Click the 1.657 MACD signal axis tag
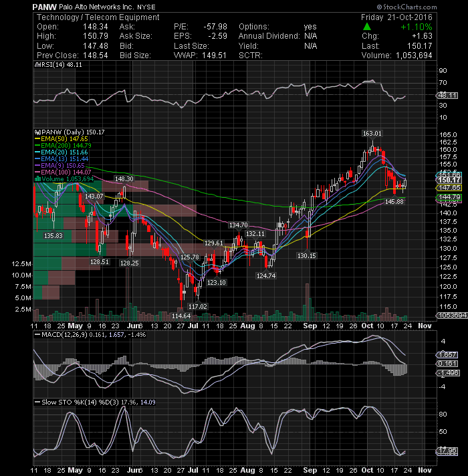This screenshot has height=476, width=468. [448, 354]
